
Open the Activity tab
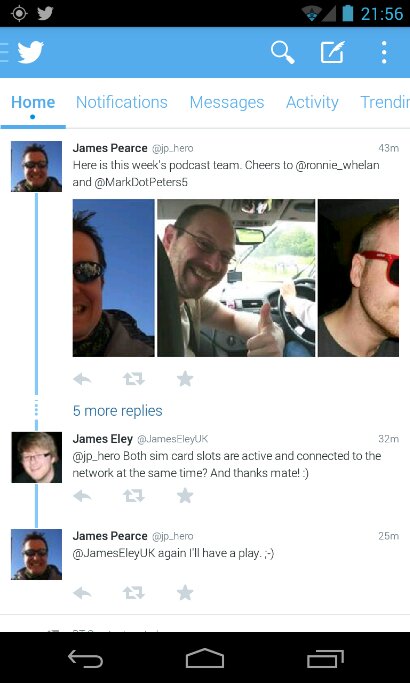pyautogui.click(x=312, y=102)
